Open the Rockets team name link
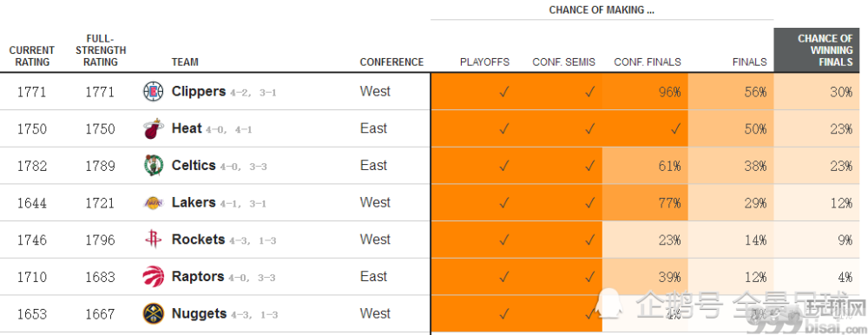868x335 pixels. pos(198,240)
